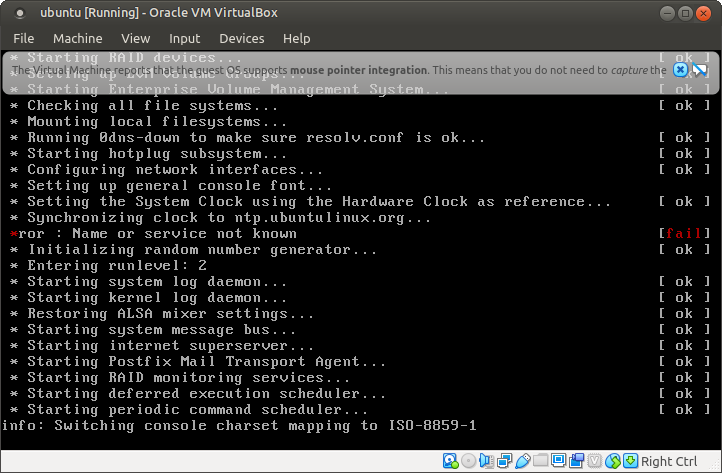Open the File menu
The height and width of the screenshot is (473, 722).
click(x=23, y=38)
